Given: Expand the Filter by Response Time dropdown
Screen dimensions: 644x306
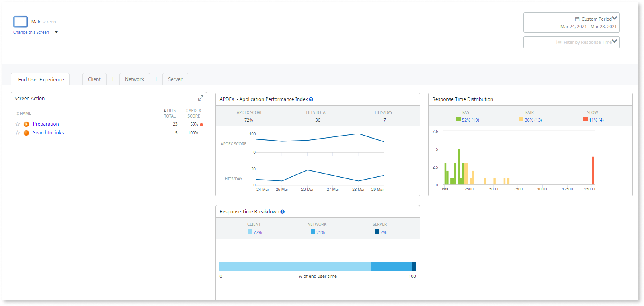Looking at the screenshot, I should 614,41.
